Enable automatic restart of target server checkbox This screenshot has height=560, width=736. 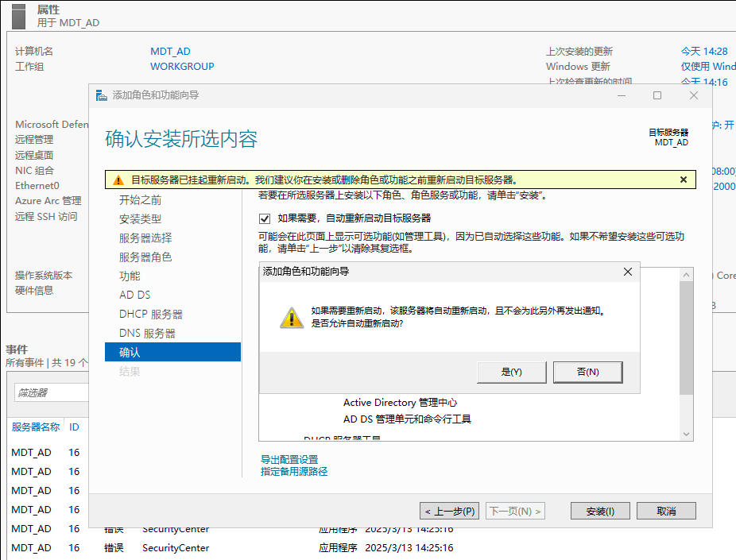tap(265, 219)
